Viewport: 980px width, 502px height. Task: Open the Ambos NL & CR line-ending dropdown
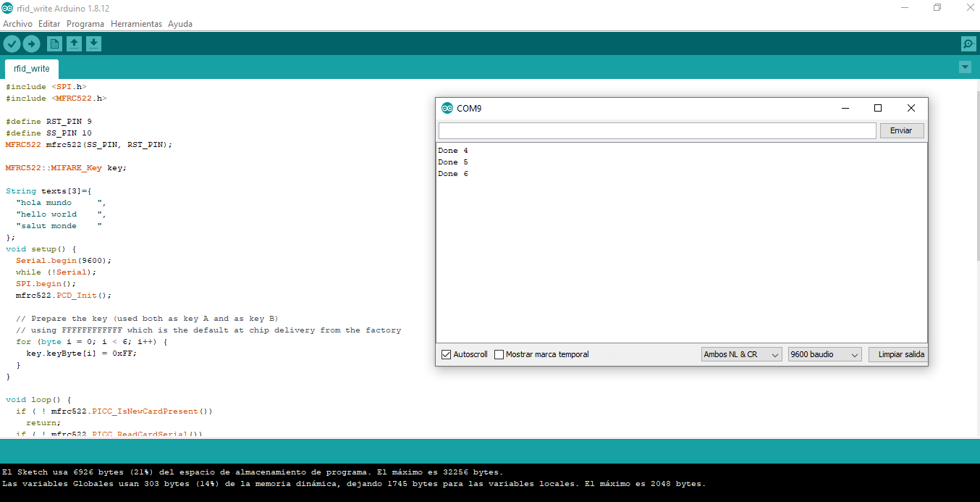[x=742, y=354]
